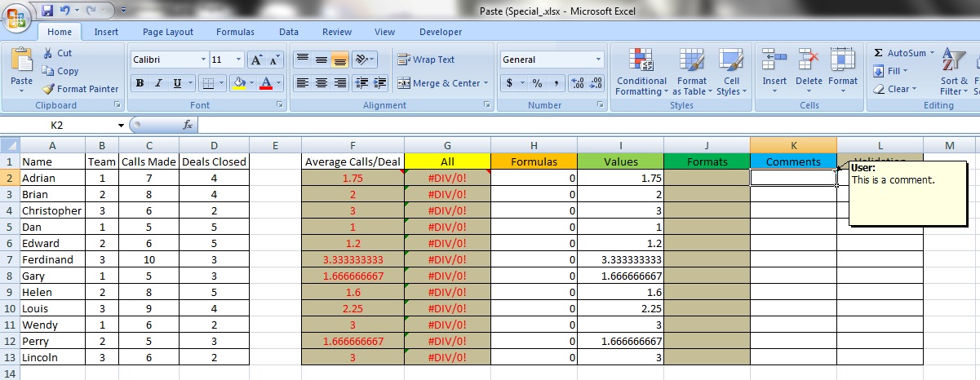
Task: Click the Merge & Center button
Action: click(x=439, y=83)
